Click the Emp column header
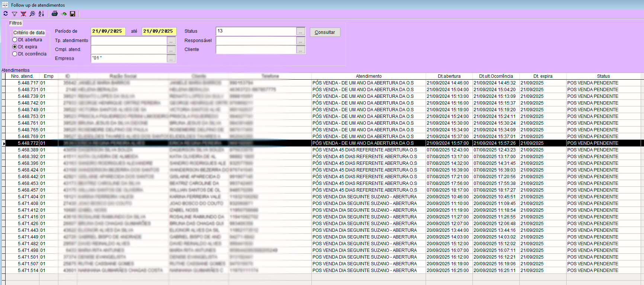The image size is (644, 285). click(49, 76)
